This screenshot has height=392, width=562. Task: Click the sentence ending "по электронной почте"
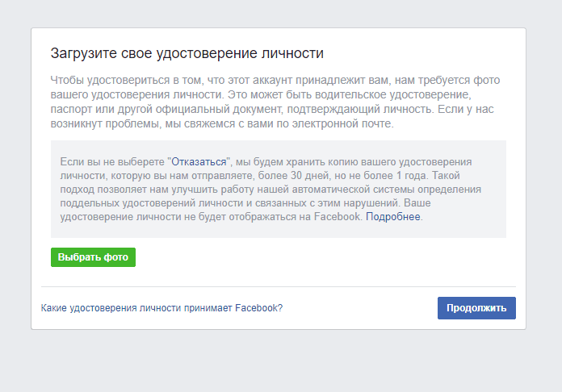coord(222,123)
